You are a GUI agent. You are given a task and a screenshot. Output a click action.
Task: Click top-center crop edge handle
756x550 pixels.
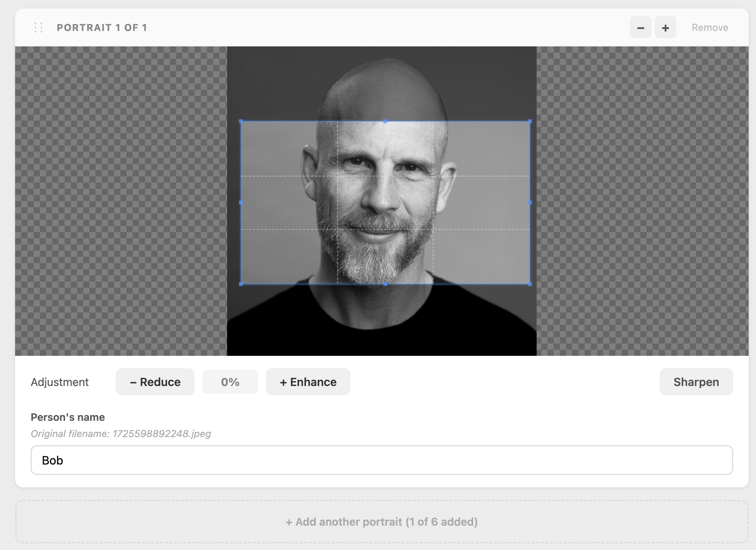click(385, 121)
